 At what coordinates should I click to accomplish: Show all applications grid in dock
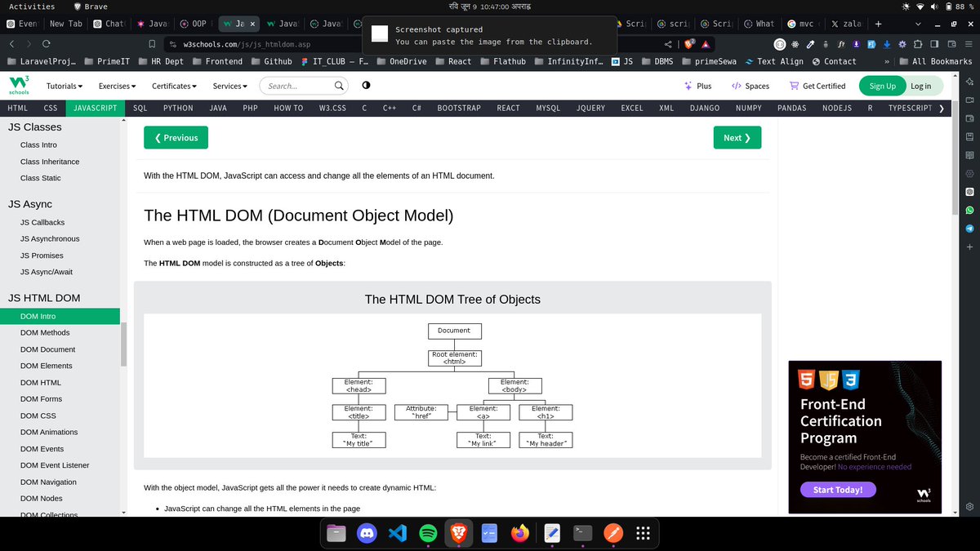click(643, 533)
